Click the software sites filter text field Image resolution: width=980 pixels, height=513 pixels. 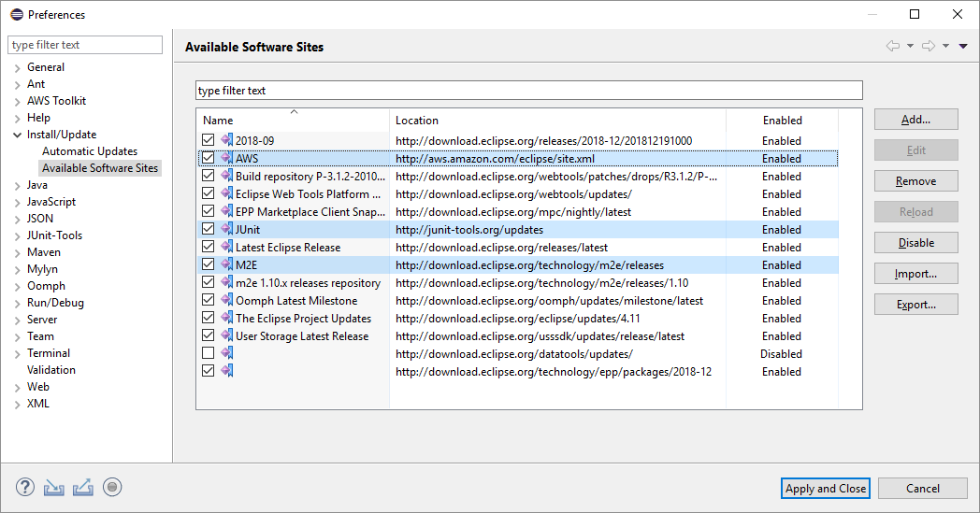pos(528,91)
